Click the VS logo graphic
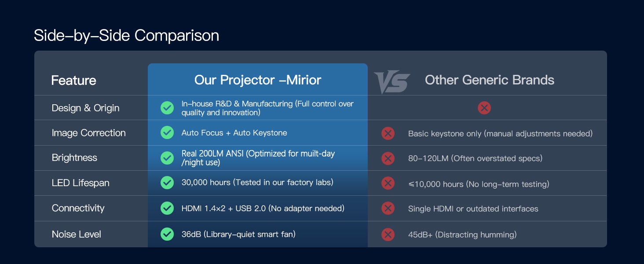The height and width of the screenshot is (264, 644). 392,82
